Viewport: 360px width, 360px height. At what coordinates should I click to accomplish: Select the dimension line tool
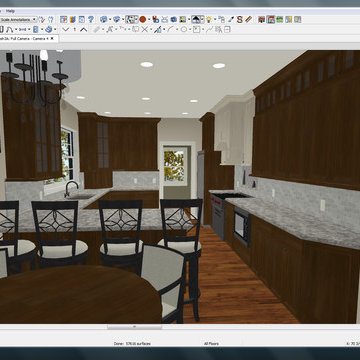pos(22,29)
